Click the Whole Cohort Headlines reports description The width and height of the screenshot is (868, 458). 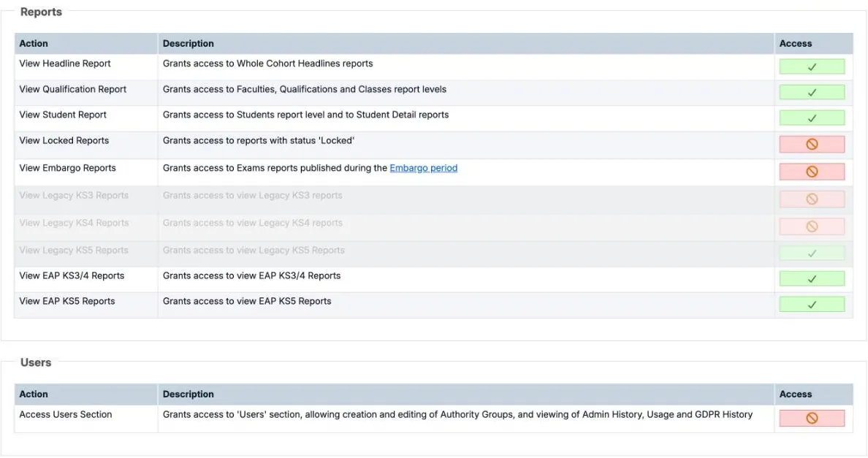tap(268, 64)
